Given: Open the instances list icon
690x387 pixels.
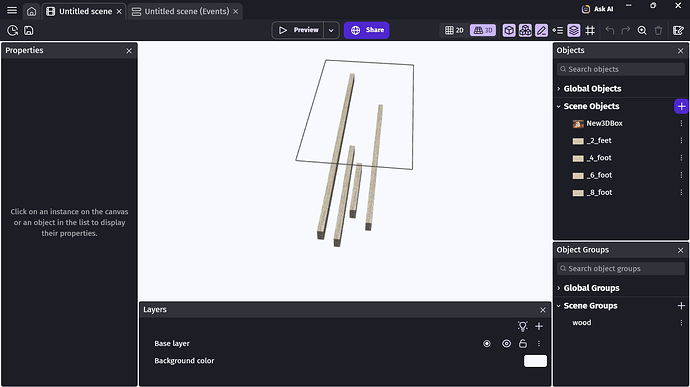Looking at the screenshot, I should pos(558,30).
